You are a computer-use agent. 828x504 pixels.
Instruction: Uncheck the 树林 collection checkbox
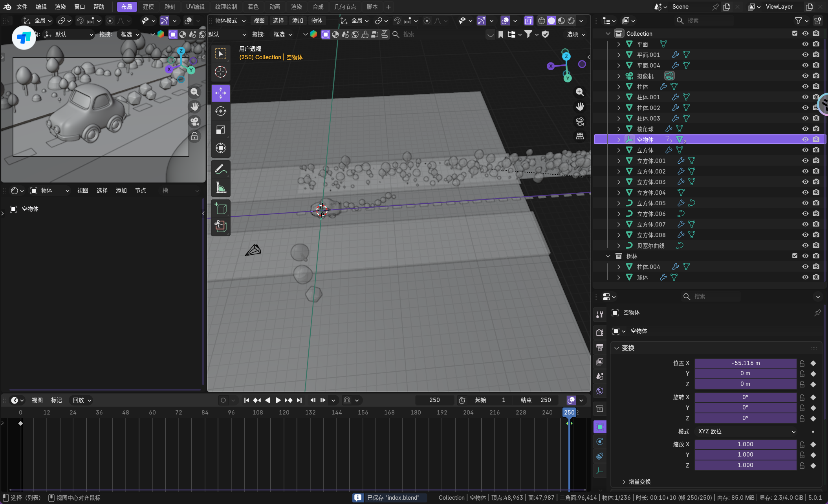point(795,256)
